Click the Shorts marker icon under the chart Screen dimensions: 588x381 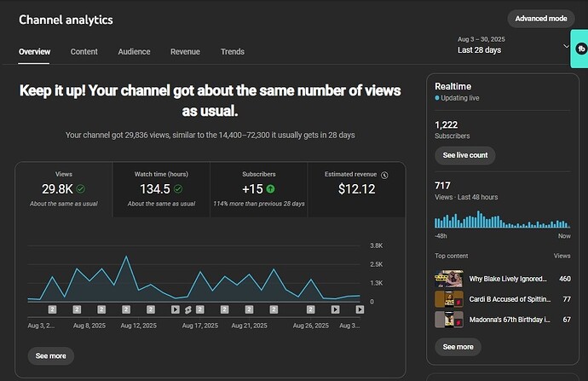187,309
